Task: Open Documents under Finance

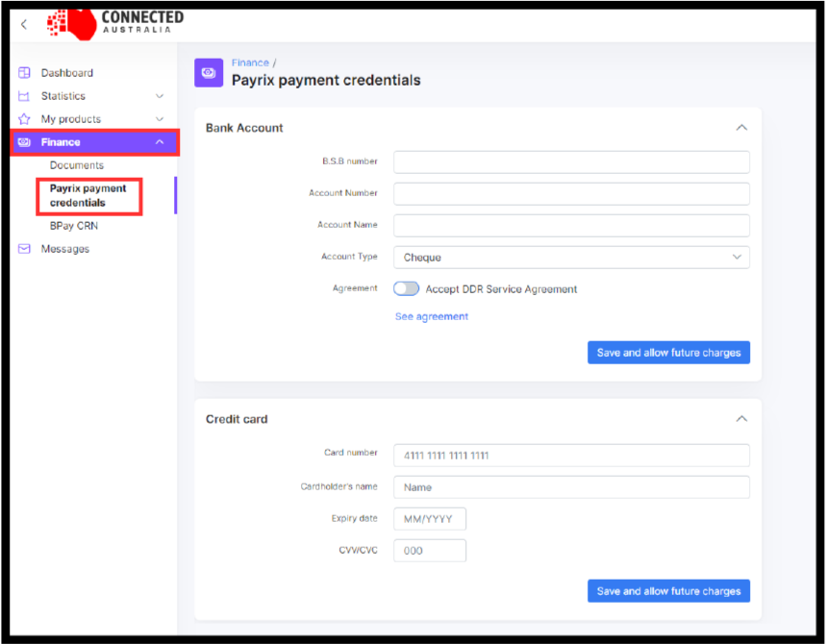Action: pyautogui.click(x=77, y=165)
